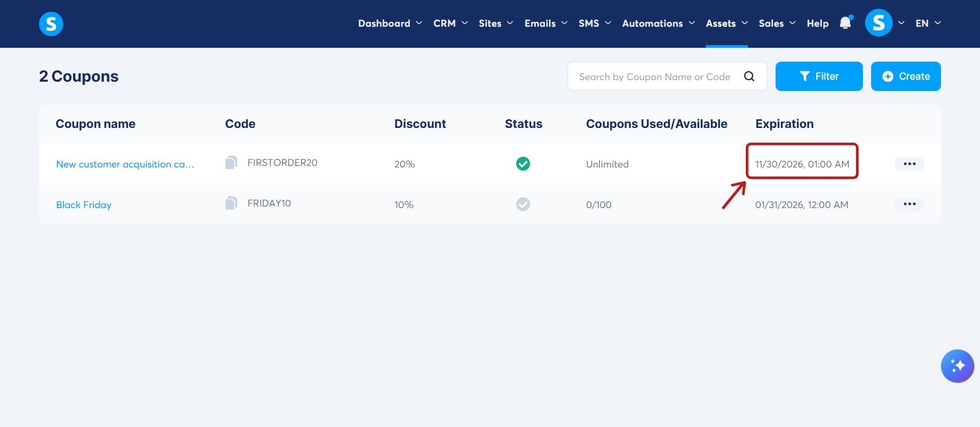Expand the Assets menu
This screenshot has width=980, height=427.
tap(726, 23)
